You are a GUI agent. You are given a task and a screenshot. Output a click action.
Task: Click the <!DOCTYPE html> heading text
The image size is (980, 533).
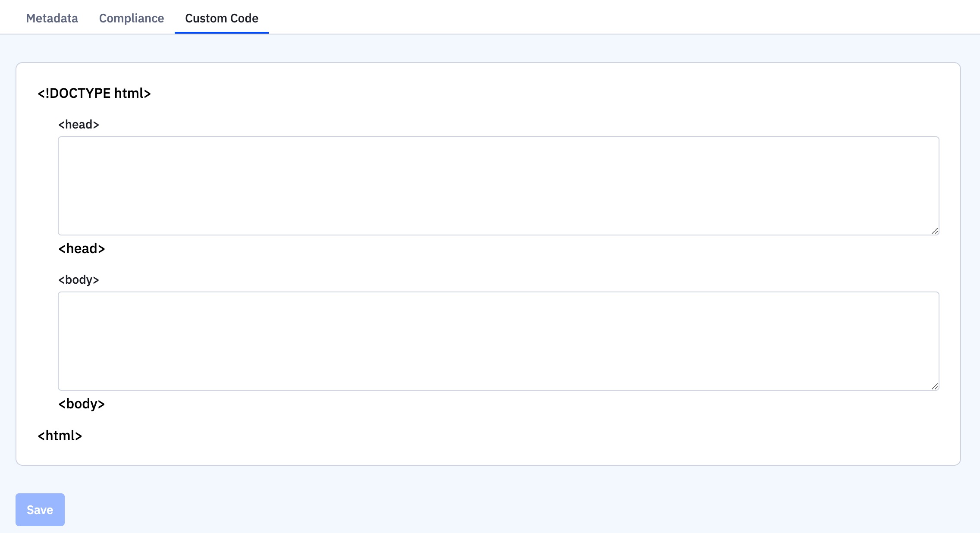(x=94, y=93)
